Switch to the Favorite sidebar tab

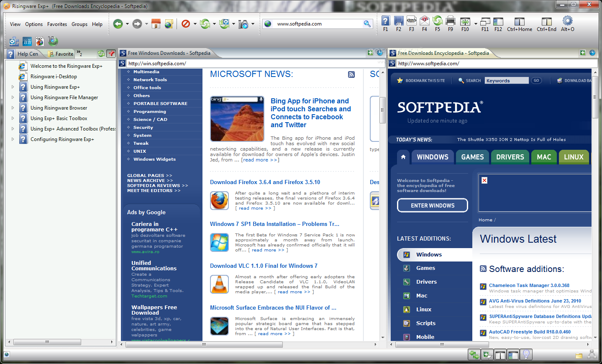(60, 54)
